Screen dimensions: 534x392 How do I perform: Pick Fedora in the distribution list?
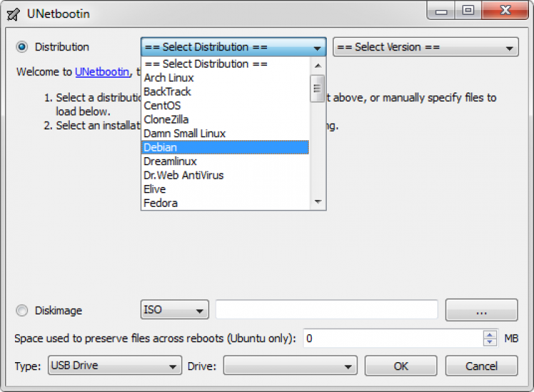[225, 203]
